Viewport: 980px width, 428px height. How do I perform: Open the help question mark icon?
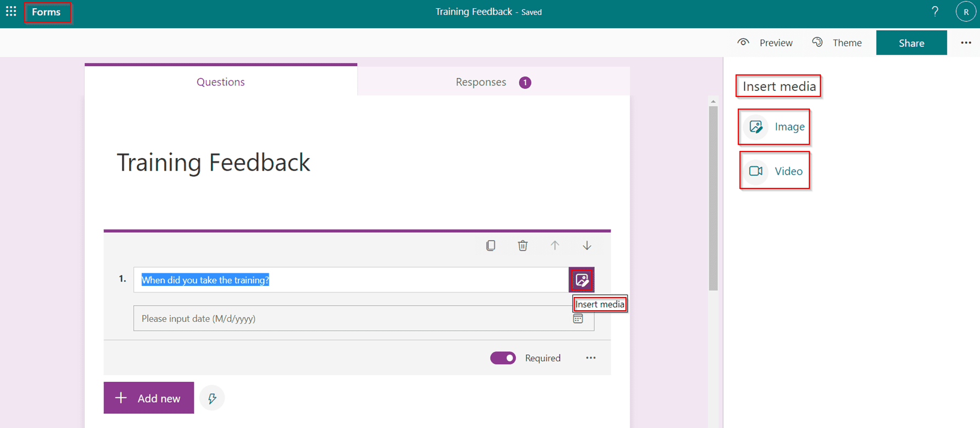[x=935, y=12]
